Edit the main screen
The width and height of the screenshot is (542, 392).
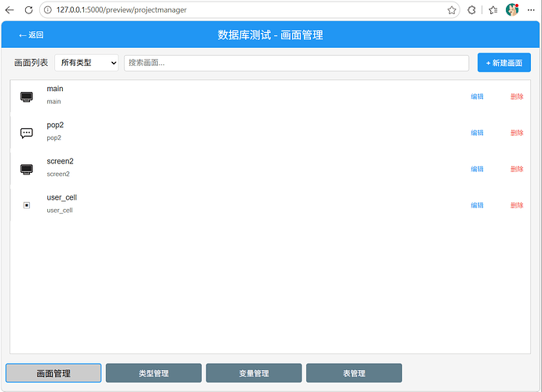coord(477,97)
